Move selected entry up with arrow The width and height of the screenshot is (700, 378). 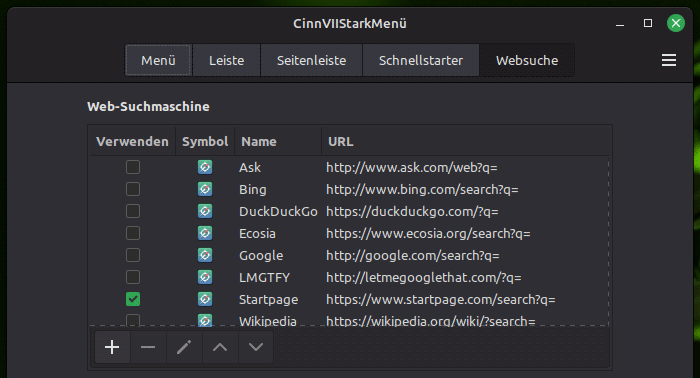220,347
